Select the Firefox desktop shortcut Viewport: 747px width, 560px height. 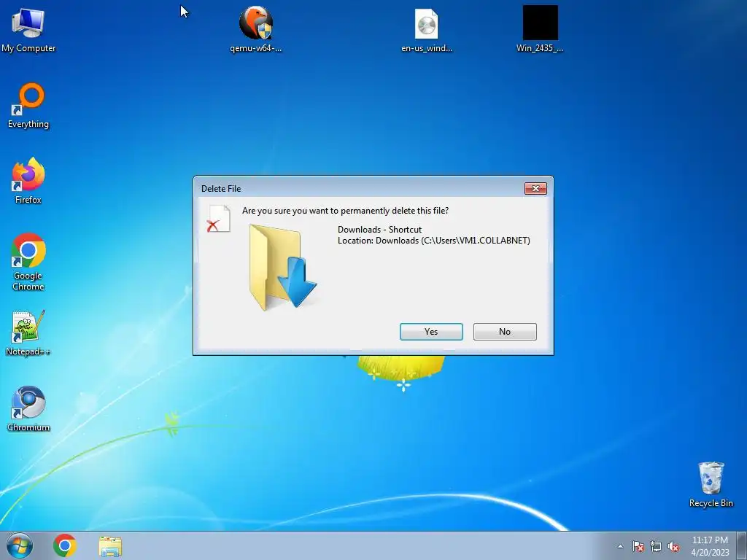28,182
